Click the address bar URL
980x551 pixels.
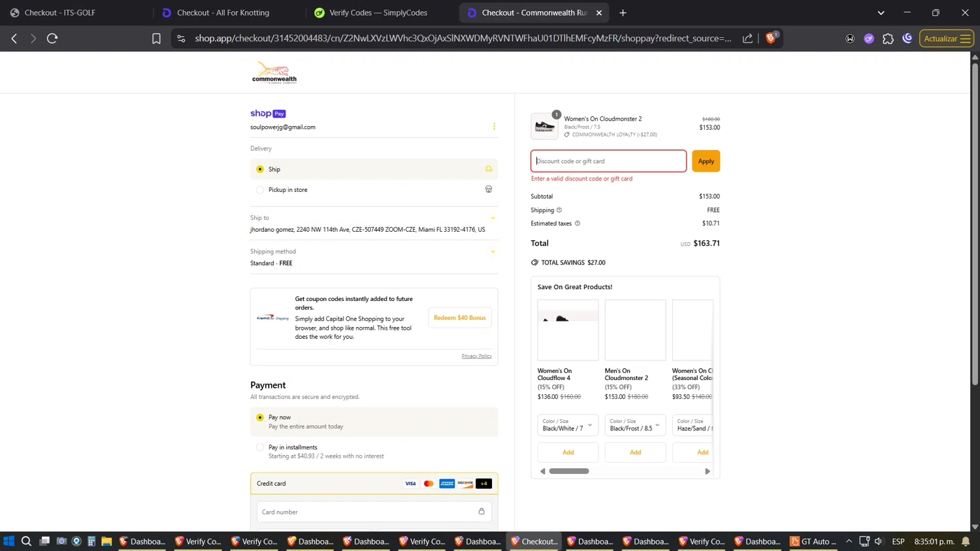tap(463, 39)
